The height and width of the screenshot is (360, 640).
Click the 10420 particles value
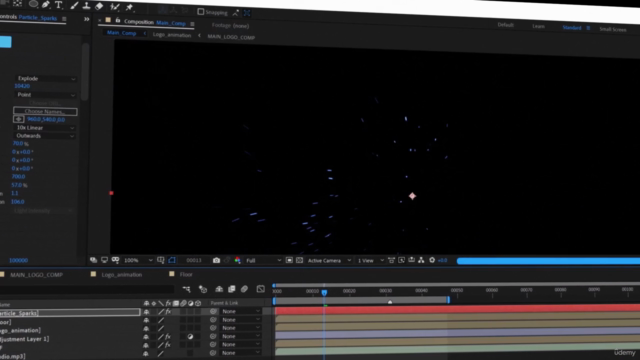coord(22,86)
